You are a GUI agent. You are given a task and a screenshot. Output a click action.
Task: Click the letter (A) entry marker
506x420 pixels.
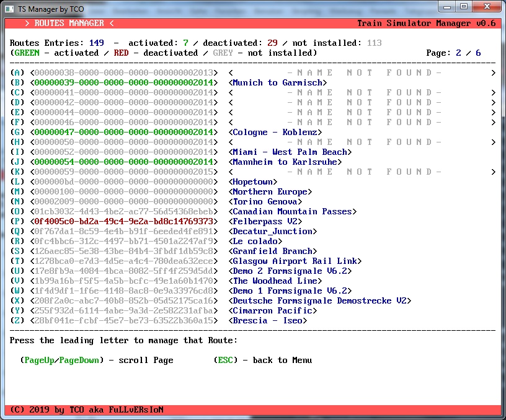[x=17, y=72]
